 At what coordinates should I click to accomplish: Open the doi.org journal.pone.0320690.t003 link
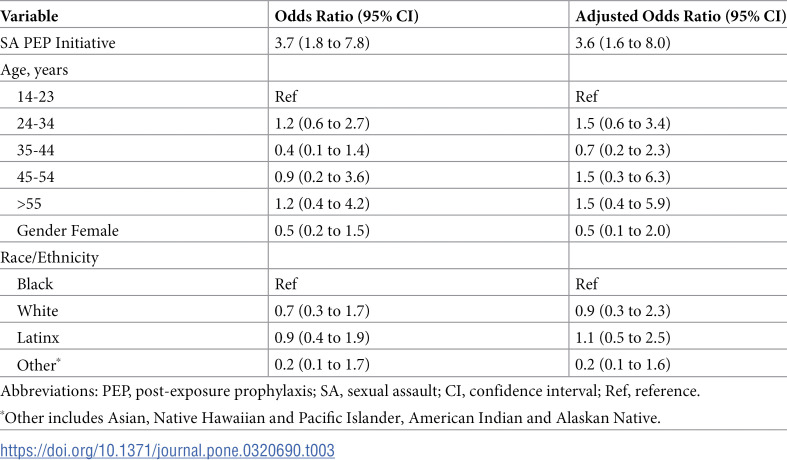(x=167, y=450)
